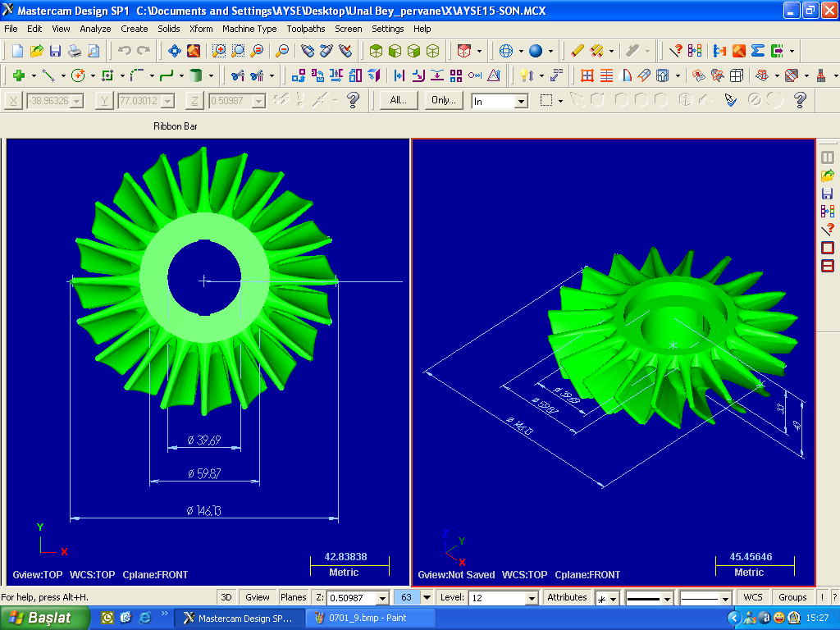Expand the Level 12 dropdown
840x630 pixels.
pyautogui.click(x=532, y=598)
